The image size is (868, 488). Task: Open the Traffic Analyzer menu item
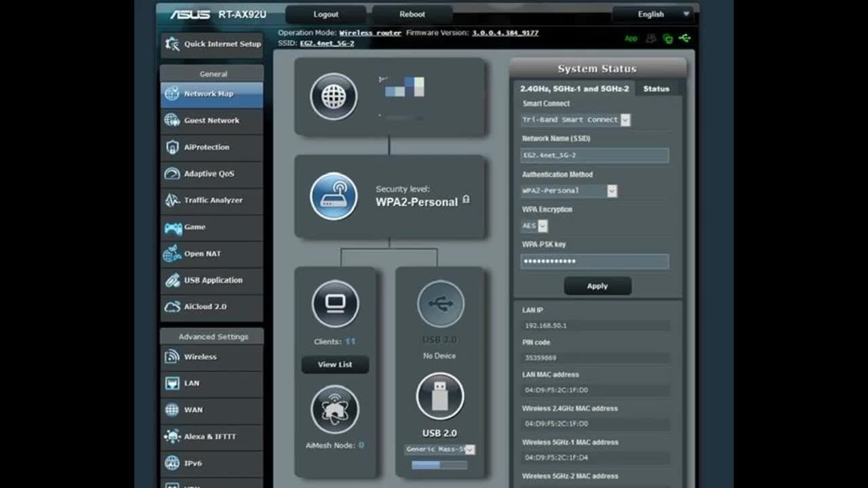(212, 200)
